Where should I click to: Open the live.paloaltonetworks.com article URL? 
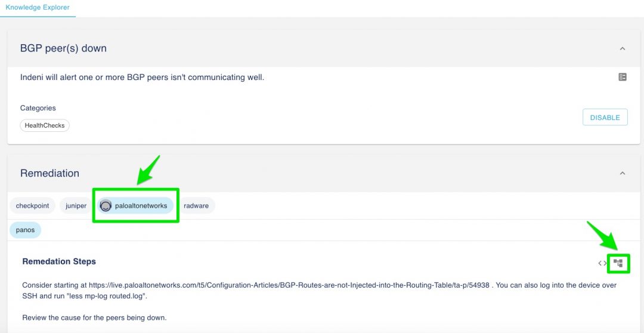coord(287,285)
